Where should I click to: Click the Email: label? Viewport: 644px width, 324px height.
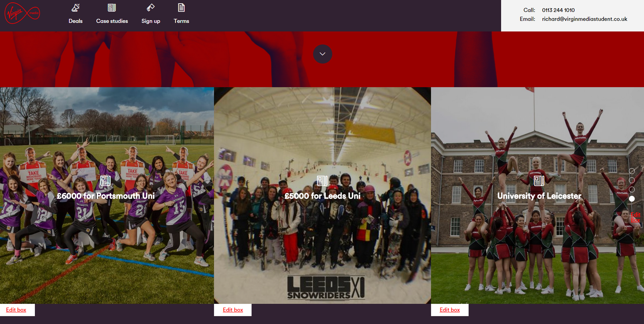tap(527, 19)
